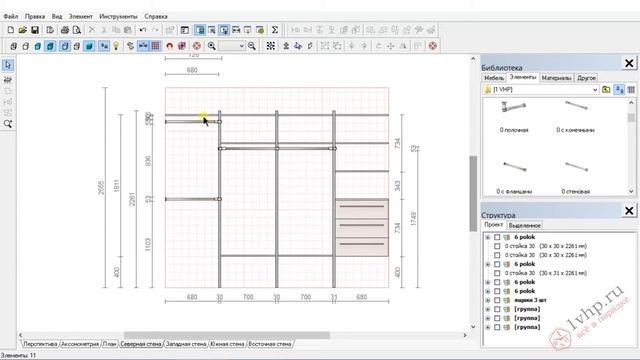Open the Справка menu
This screenshot has height=360, width=640.
tap(156, 16)
